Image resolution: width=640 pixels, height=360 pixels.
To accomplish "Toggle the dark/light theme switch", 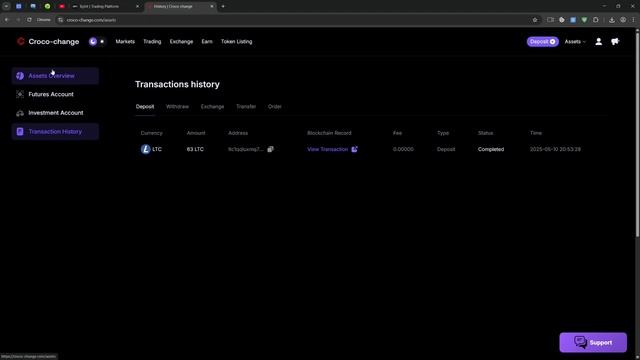I will [97, 42].
